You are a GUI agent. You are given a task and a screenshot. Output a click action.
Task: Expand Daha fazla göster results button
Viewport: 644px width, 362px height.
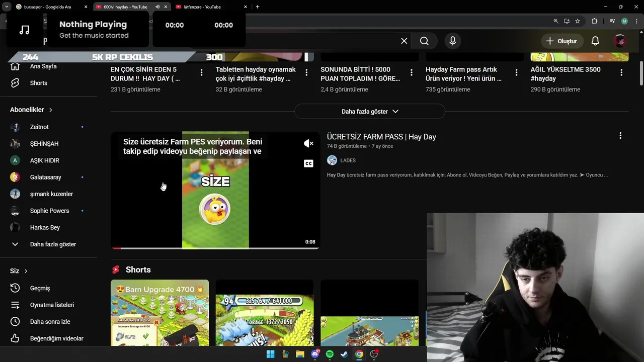[x=370, y=112]
